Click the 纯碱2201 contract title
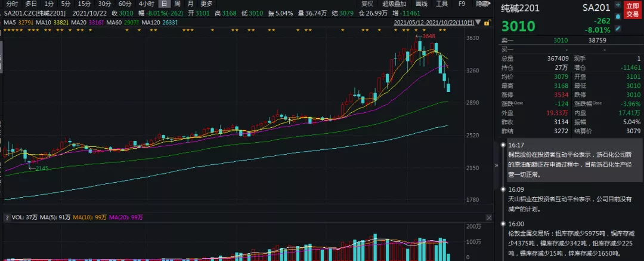 point(521,8)
